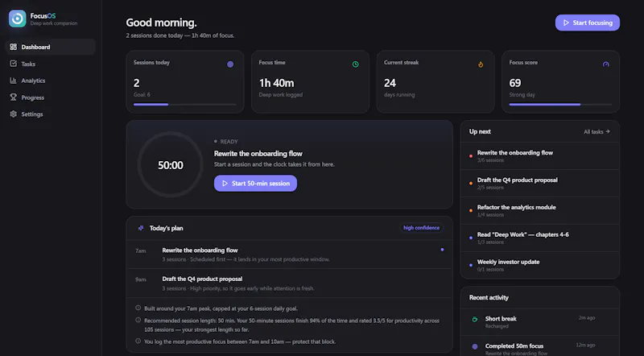Open the All tasks link
This screenshot has height=356, width=644.
tap(597, 131)
